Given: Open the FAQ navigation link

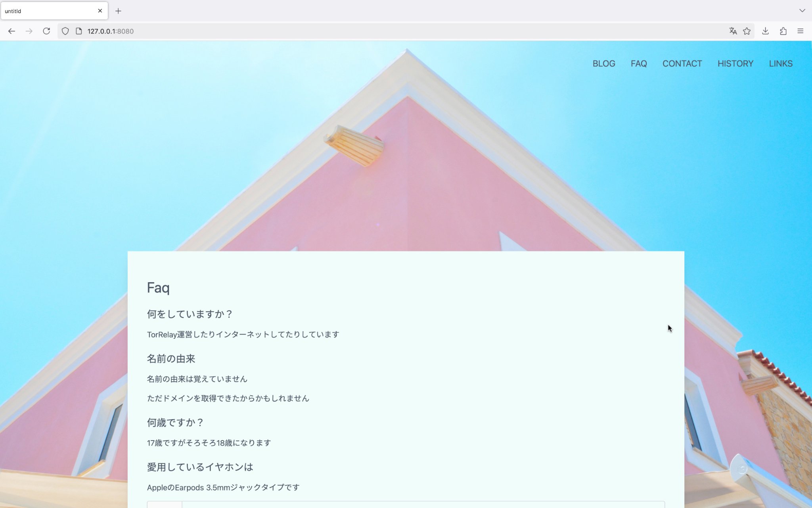Looking at the screenshot, I should point(638,63).
